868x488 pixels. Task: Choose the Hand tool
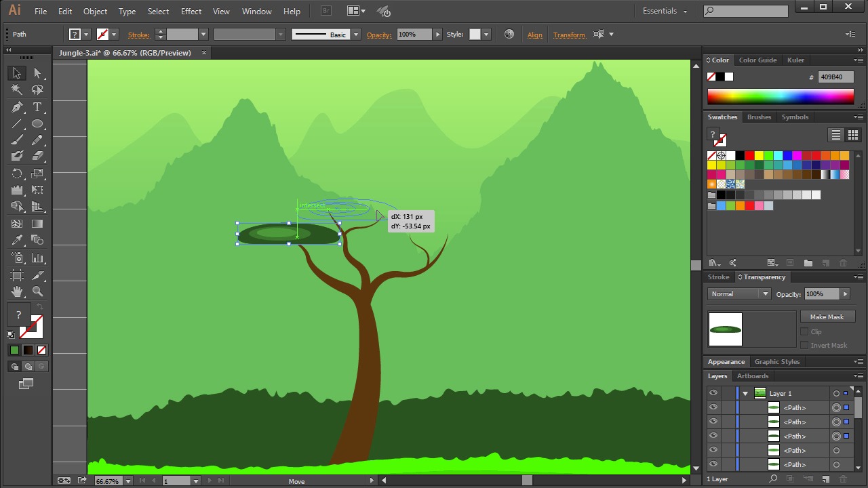(17, 291)
